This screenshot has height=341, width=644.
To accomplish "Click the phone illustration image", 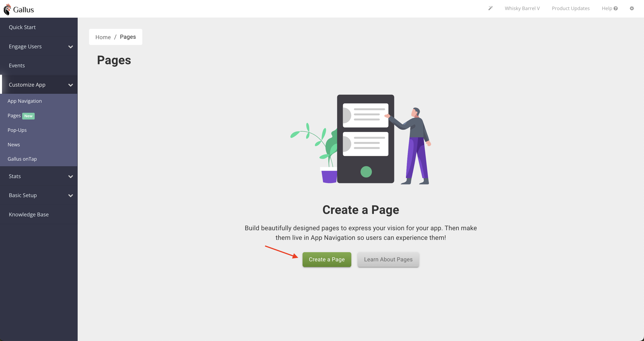I will point(360,139).
